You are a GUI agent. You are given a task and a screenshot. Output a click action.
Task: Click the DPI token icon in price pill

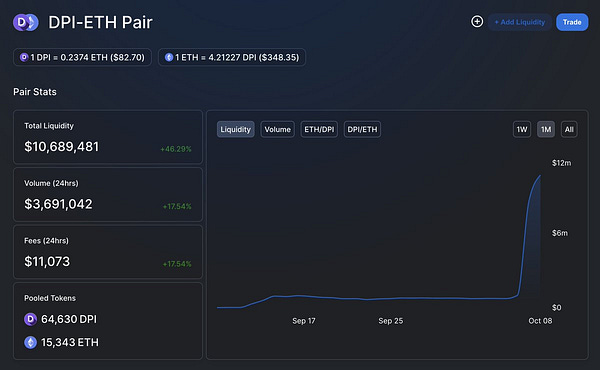(24, 57)
